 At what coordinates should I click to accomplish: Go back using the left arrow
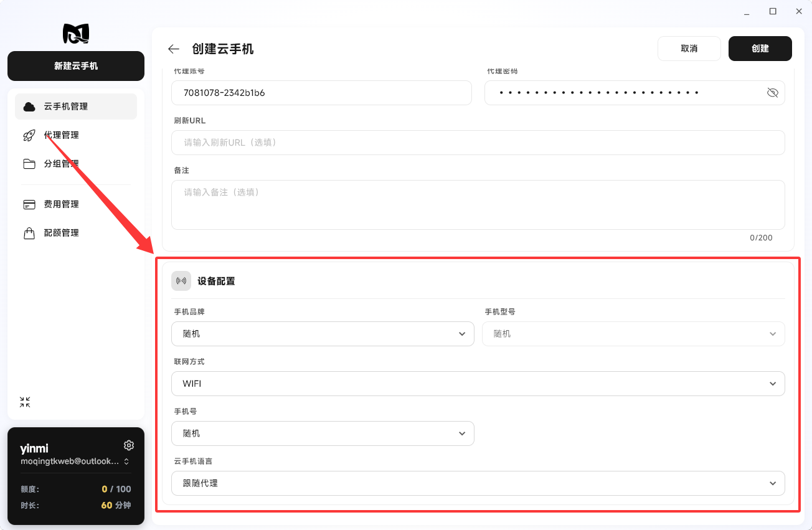[174, 49]
